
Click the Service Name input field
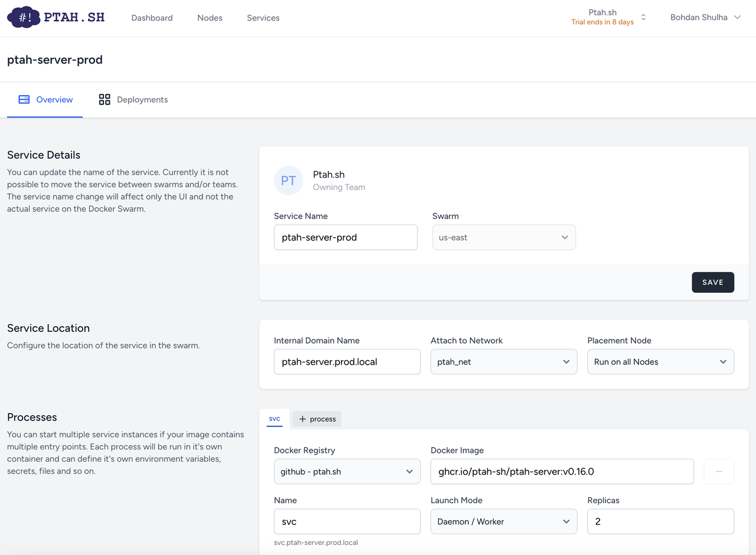(x=346, y=237)
